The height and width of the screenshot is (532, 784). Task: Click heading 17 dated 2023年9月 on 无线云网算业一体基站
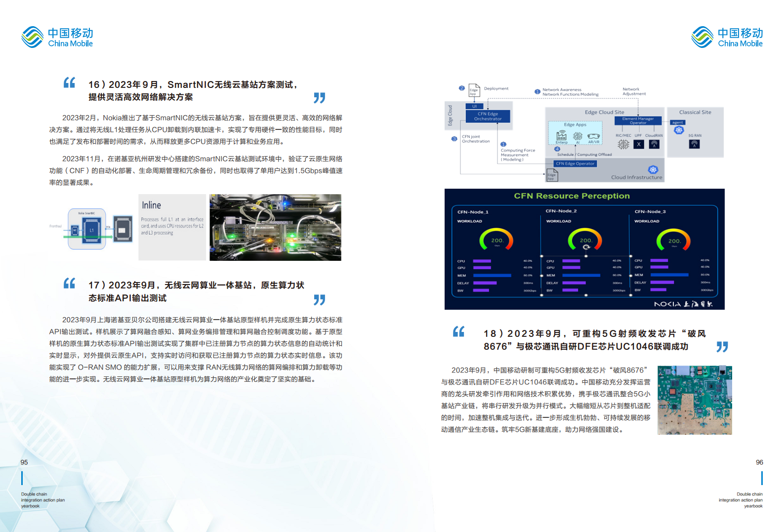pyautogui.click(x=196, y=291)
